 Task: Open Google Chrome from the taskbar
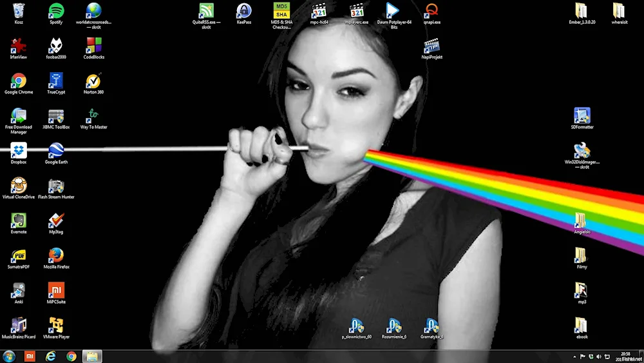coord(71,357)
